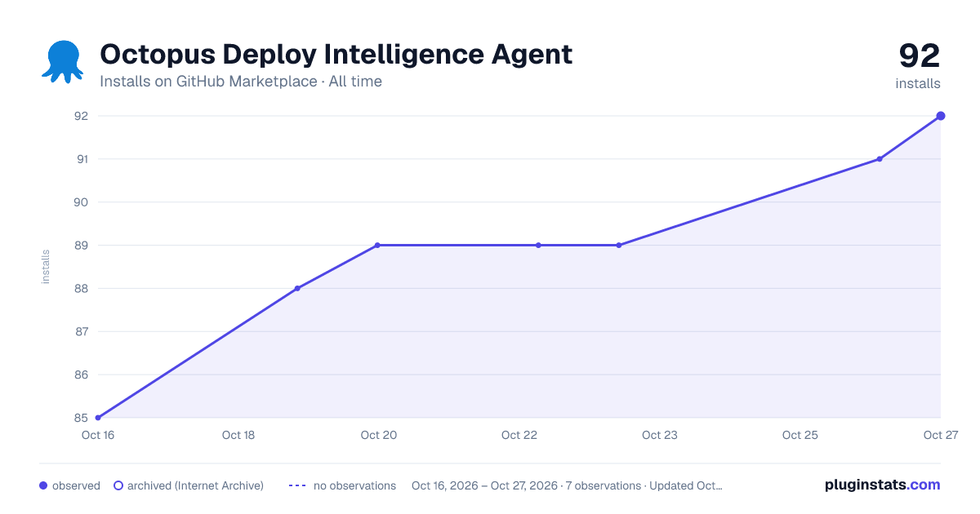Open the pluginstats.com link
980x514 pixels.
882,485
